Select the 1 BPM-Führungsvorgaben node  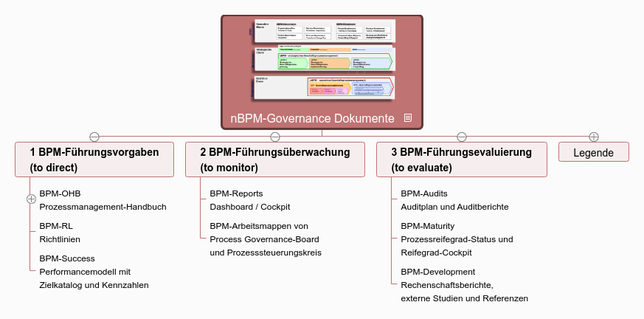coord(95,159)
